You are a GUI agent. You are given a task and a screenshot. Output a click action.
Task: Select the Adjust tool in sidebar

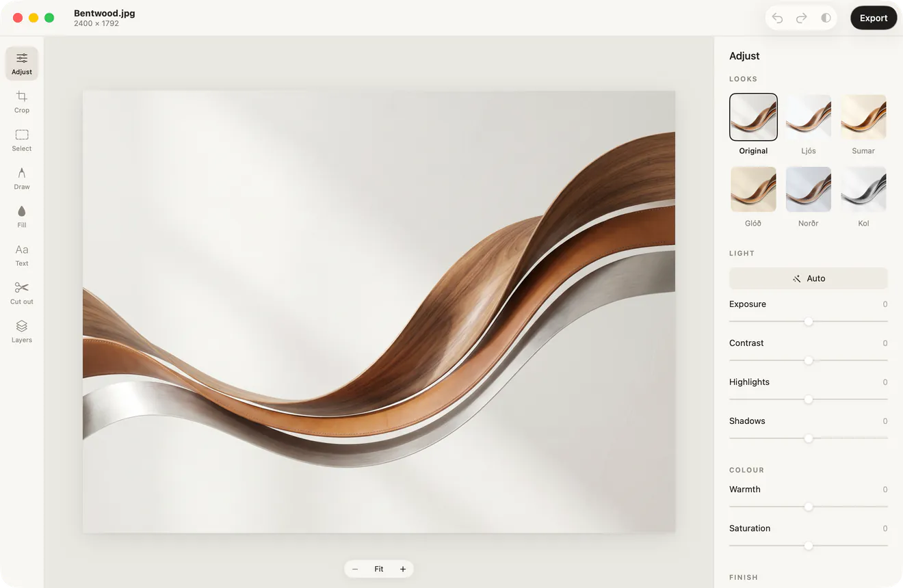point(22,64)
